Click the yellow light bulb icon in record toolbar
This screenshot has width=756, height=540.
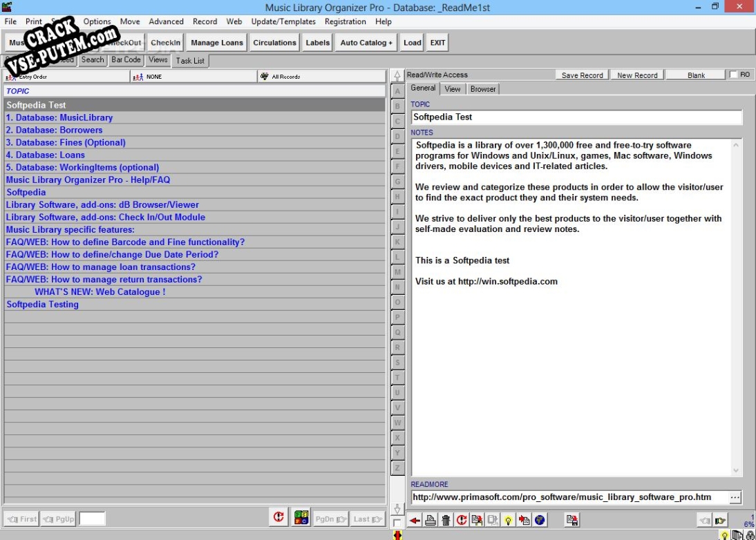tap(508, 520)
